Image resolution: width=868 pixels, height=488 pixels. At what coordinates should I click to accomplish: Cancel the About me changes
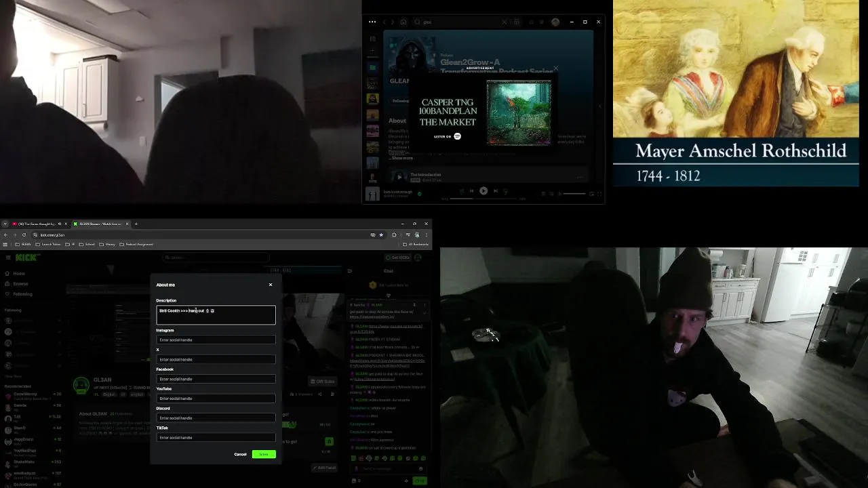point(240,454)
